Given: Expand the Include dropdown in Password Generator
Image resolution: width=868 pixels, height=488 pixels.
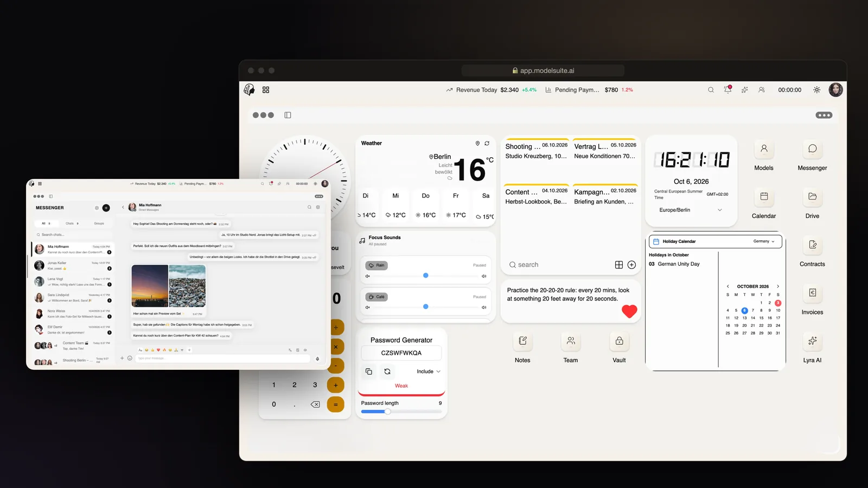Looking at the screenshot, I should point(429,371).
